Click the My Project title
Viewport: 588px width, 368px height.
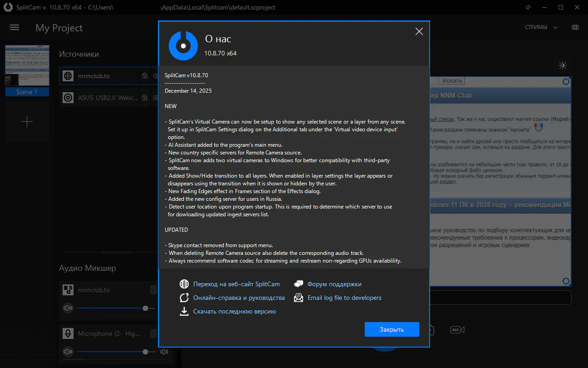59,28
